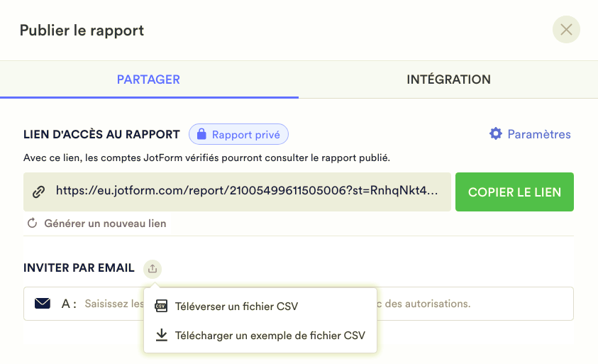Click the INVITER PAR EMAIL heading
The image size is (598, 364).
pyautogui.click(x=79, y=268)
